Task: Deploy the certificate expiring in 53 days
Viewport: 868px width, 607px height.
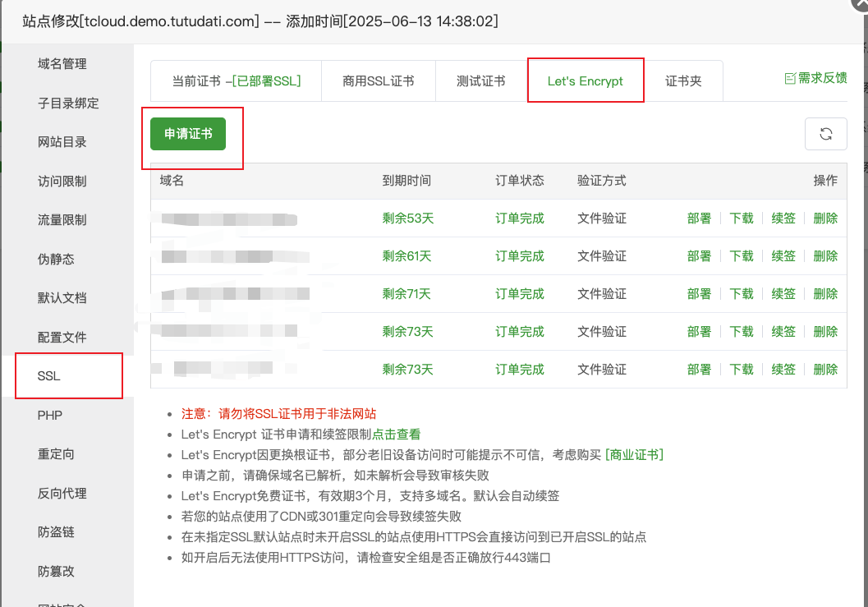Action: pos(699,218)
